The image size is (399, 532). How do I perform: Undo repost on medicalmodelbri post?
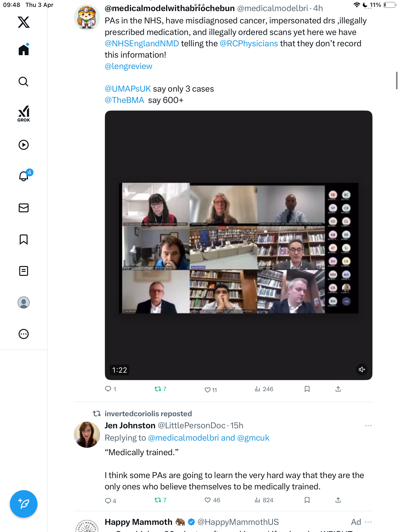click(160, 389)
